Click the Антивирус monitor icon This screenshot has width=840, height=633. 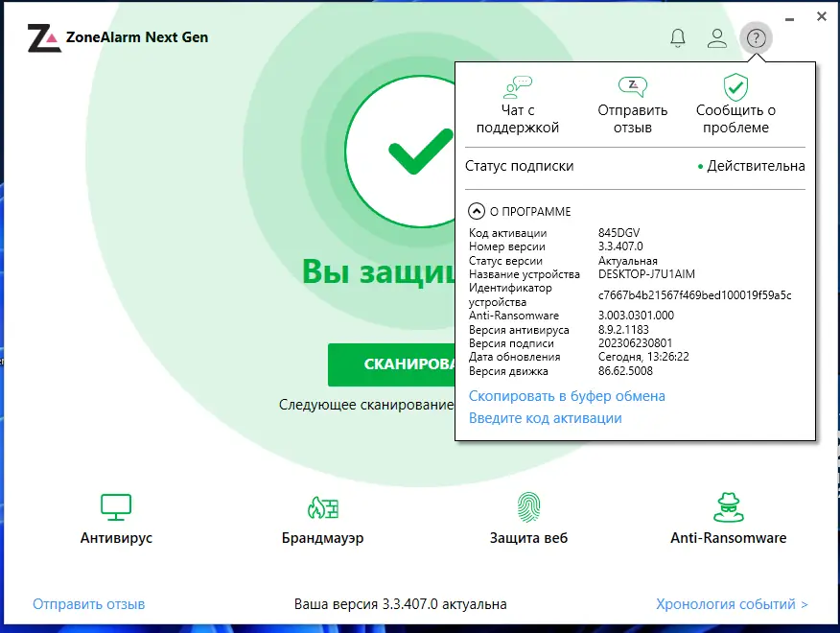(x=116, y=507)
